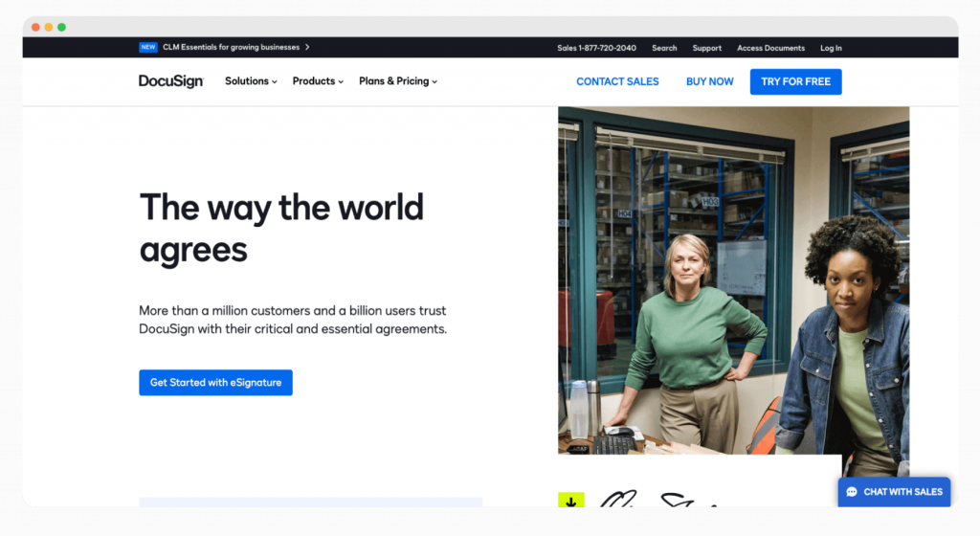Click the green download arrow icon

[570, 501]
